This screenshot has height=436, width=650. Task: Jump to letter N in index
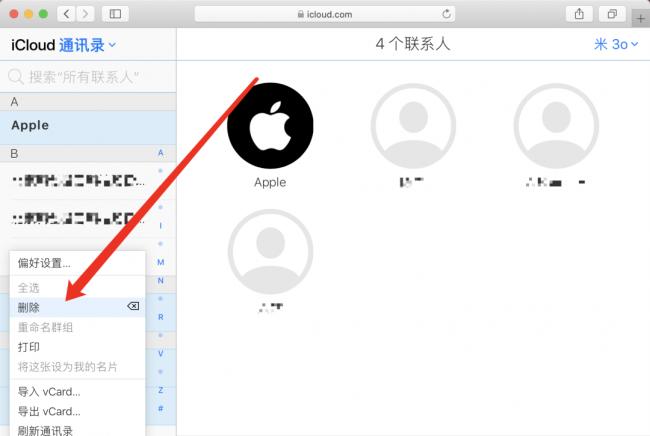(160, 281)
